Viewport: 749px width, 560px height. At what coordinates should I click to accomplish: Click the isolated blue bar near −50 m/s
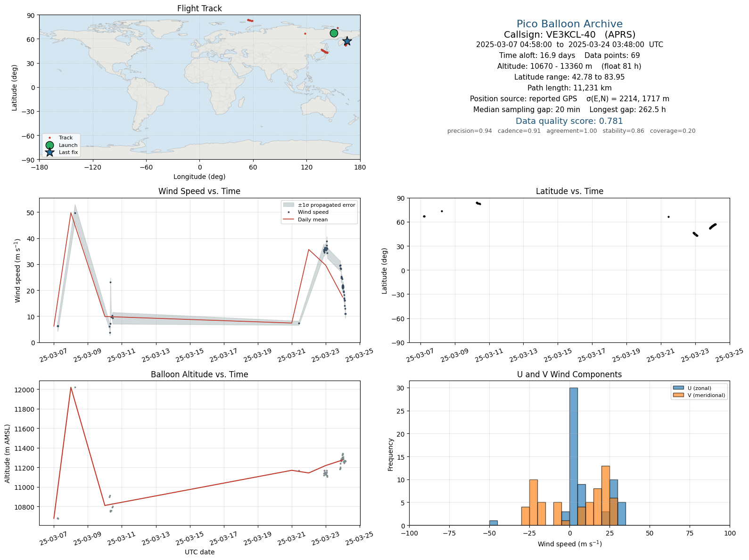click(x=493, y=523)
